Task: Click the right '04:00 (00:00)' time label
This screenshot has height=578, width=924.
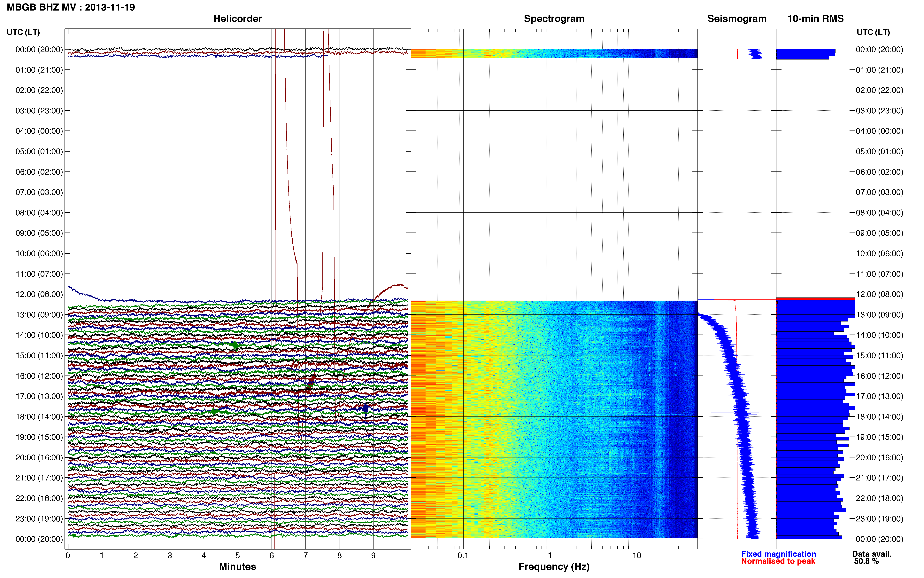Action: click(x=880, y=131)
